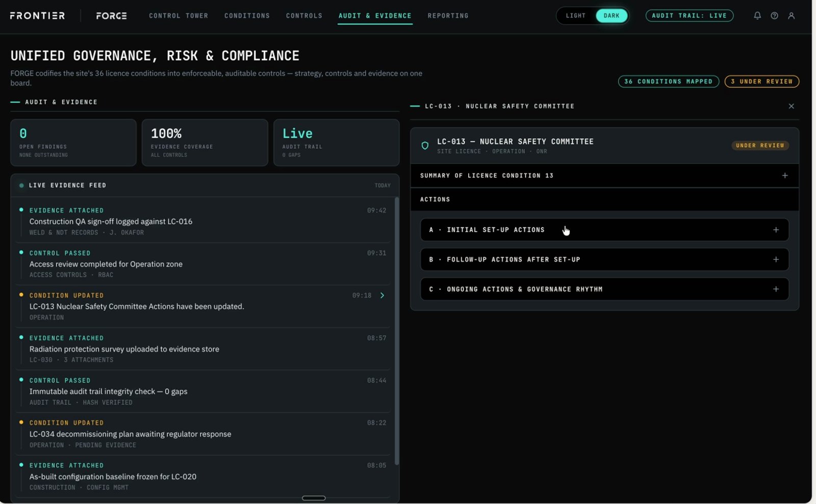This screenshot has height=504, width=816.
Task: Open the Immutable audit trail integrity check entry
Action: (203, 391)
